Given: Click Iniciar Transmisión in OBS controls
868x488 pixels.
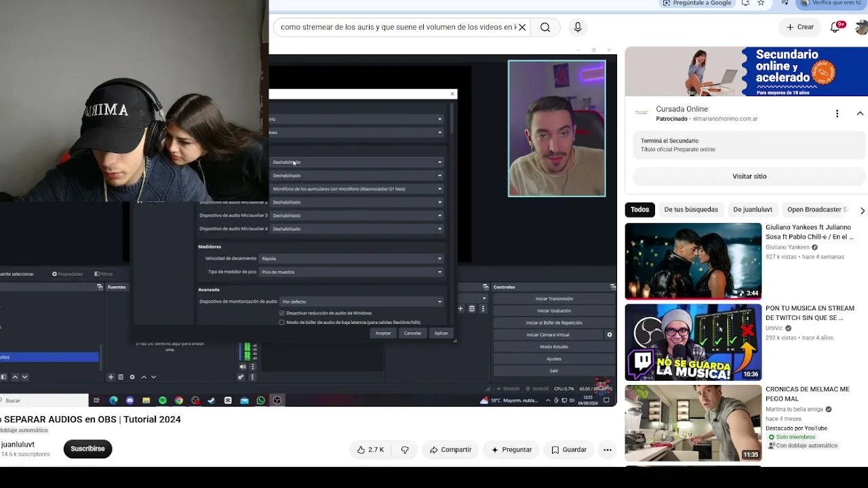Looking at the screenshot, I should [x=554, y=299].
